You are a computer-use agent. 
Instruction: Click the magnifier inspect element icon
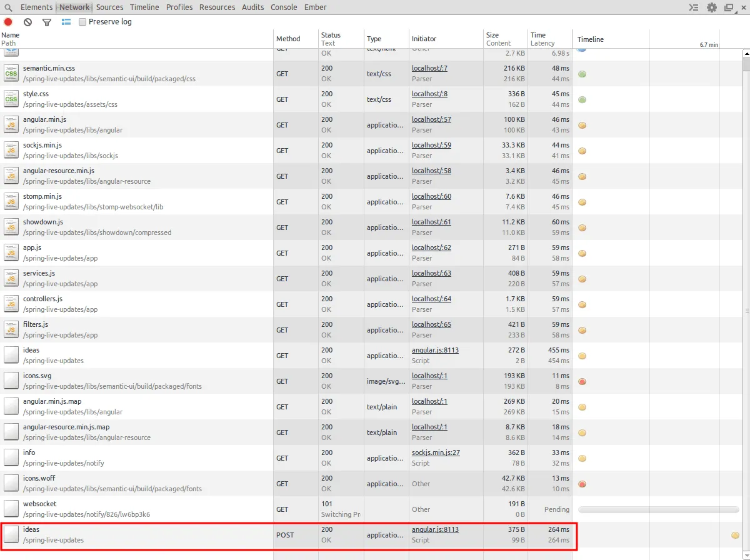click(9, 7)
